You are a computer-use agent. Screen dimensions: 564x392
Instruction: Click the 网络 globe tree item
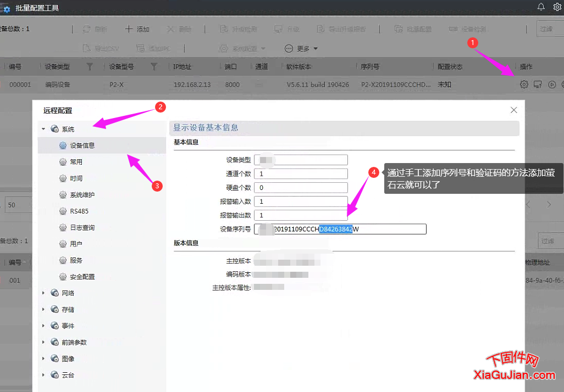click(x=63, y=293)
